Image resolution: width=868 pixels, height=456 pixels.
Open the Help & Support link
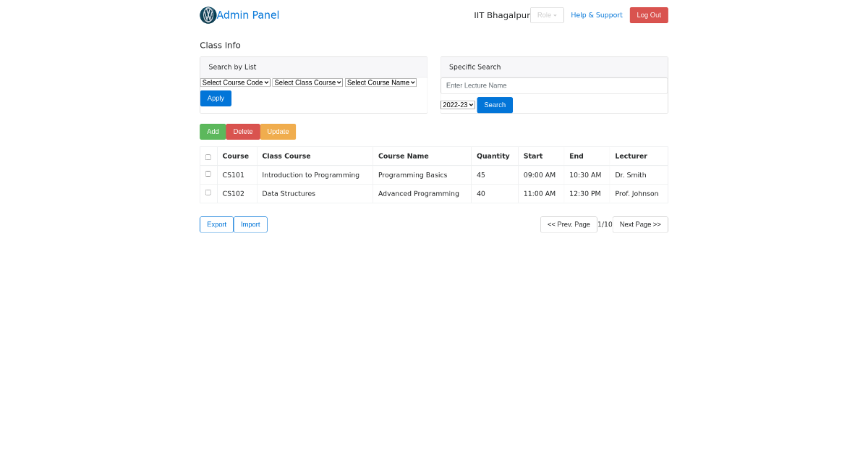click(596, 14)
